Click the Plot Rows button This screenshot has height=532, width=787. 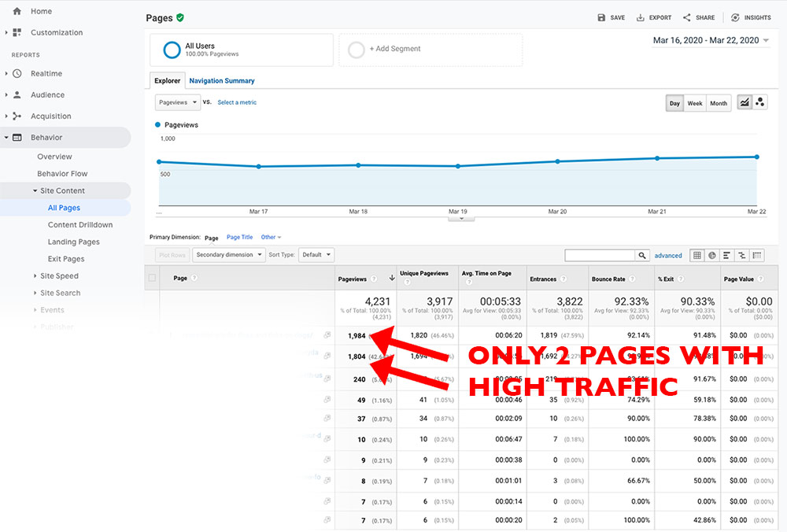coord(172,255)
